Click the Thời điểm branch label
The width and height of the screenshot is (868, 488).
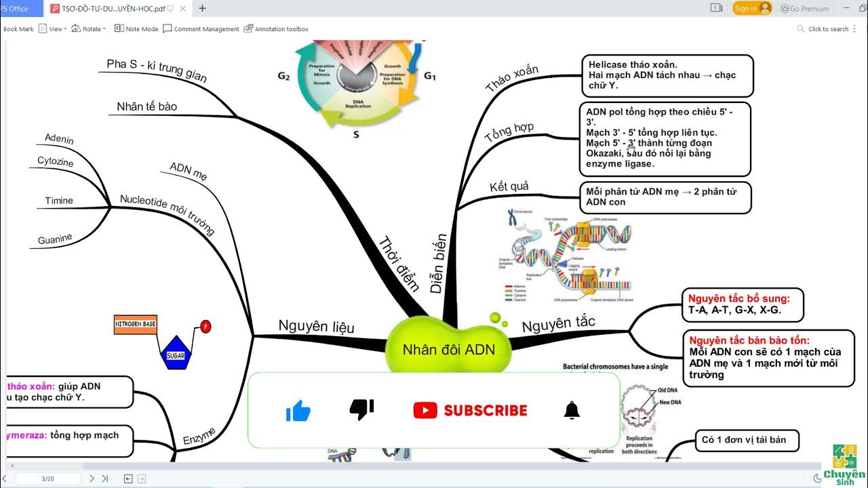pos(399,264)
